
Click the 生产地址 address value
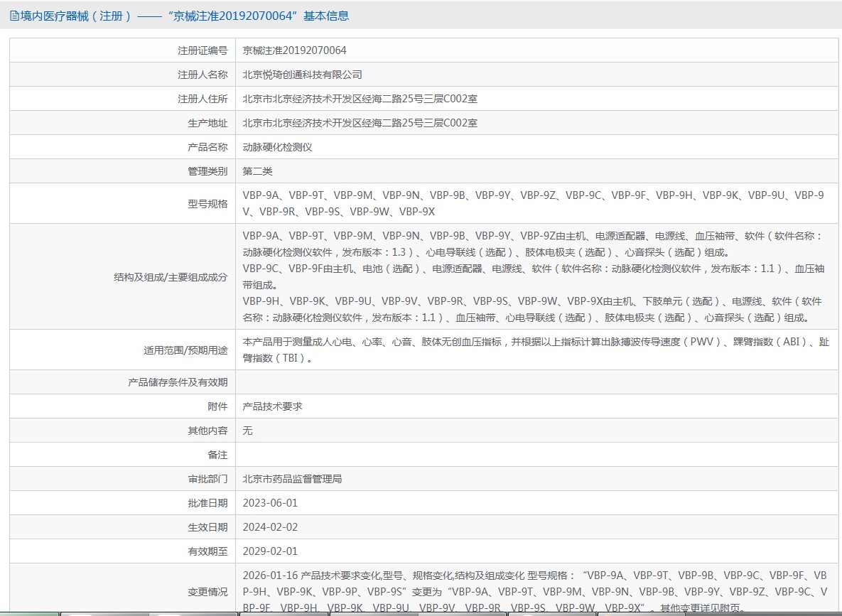(360, 123)
